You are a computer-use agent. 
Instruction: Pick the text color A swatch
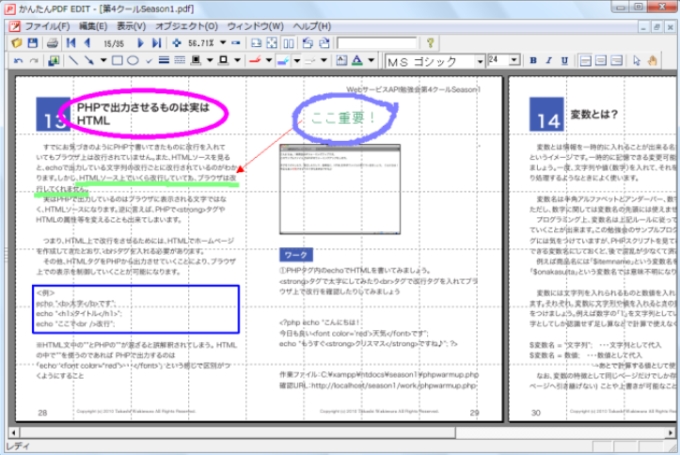point(357,61)
